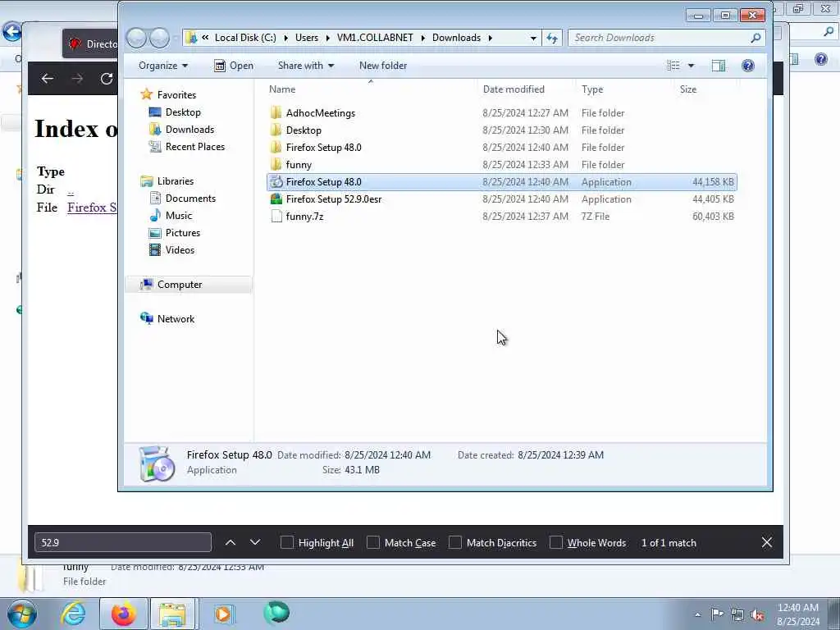
Task: Sort by Size column header
Action: [x=688, y=89]
